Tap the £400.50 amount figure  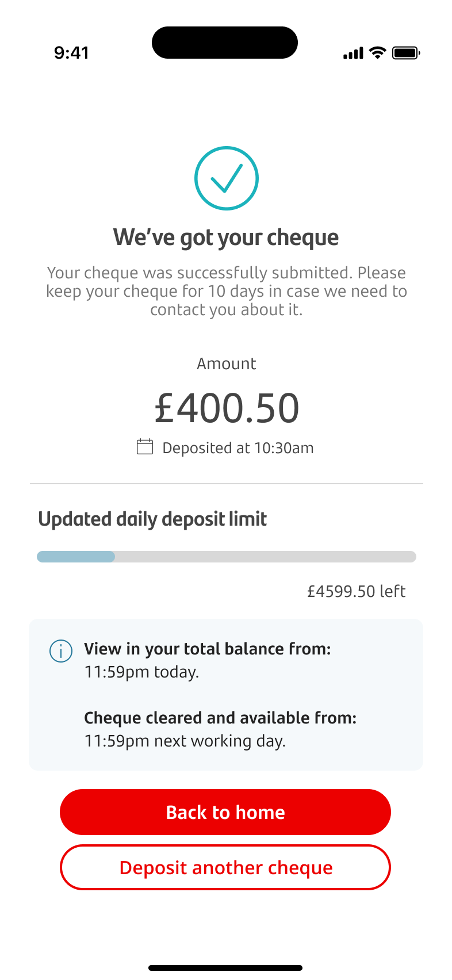point(227,408)
